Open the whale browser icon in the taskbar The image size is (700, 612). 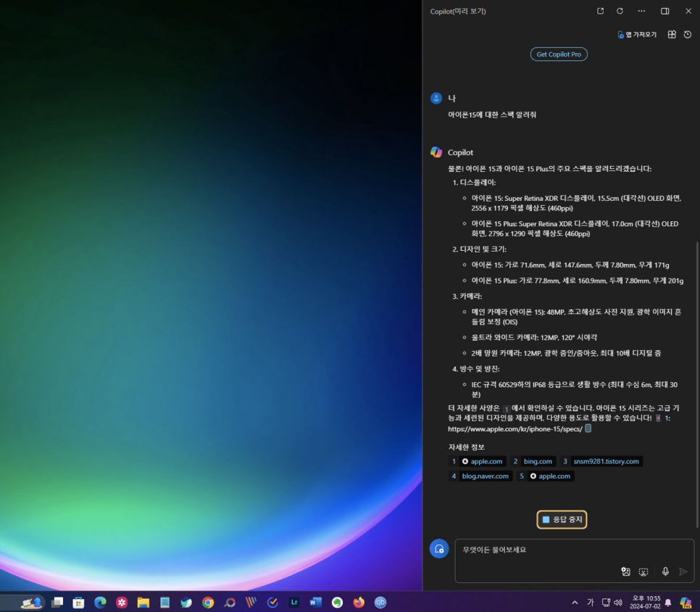tap(186, 602)
